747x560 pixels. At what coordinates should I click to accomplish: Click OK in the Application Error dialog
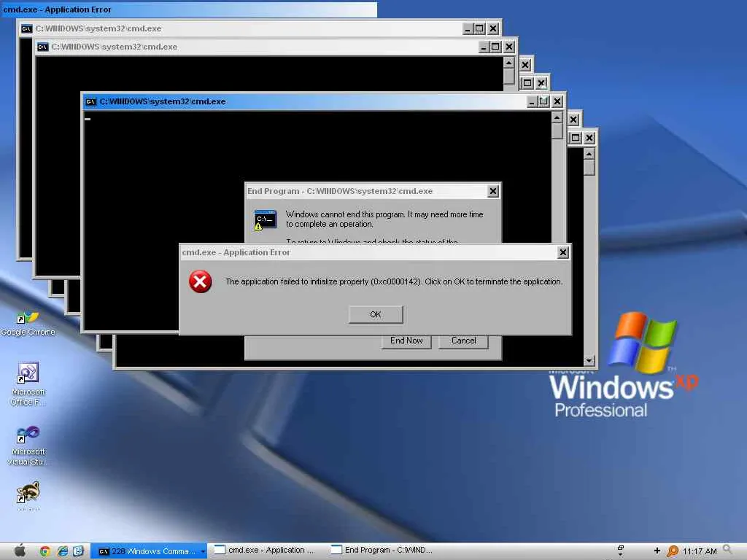click(376, 314)
